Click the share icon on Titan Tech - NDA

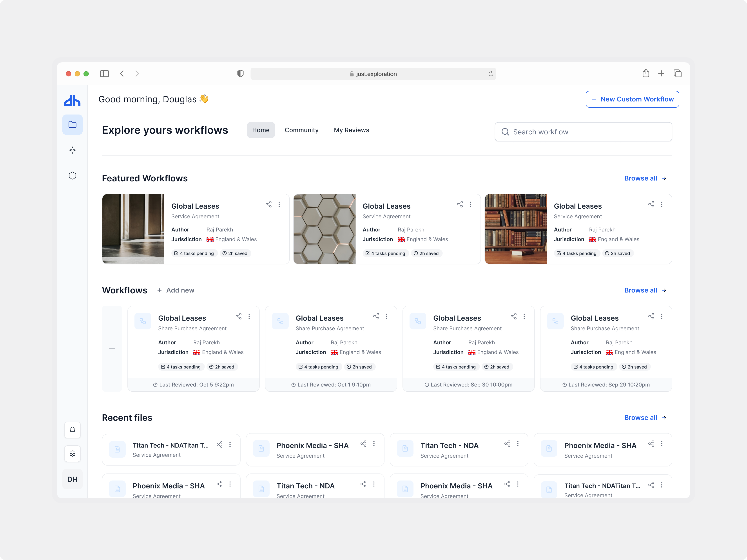[507, 444]
